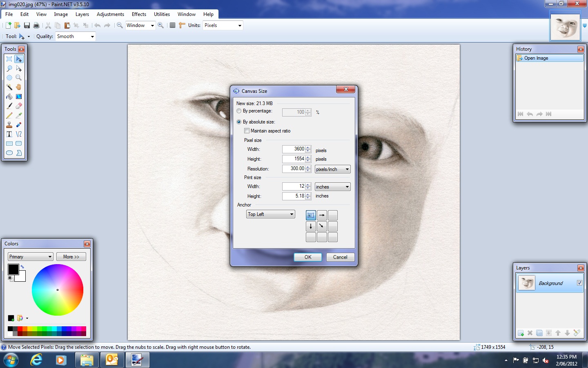Select the Lasso Select tool
The width and height of the screenshot is (588, 368).
click(x=9, y=68)
